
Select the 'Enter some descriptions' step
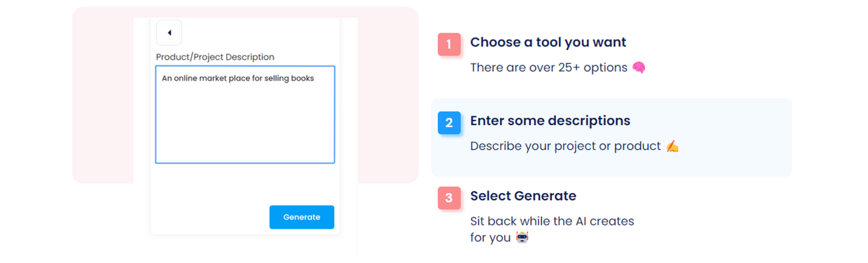(550, 121)
